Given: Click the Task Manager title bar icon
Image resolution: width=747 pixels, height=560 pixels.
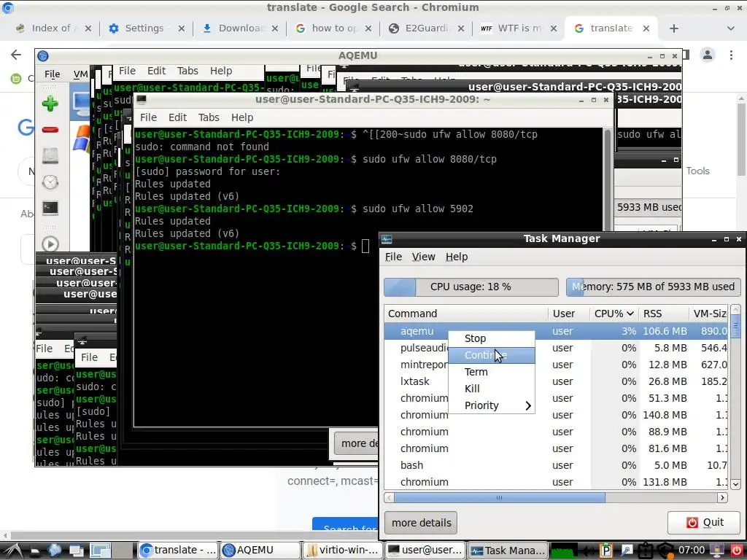Looking at the screenshot, I should click(x=387, y=239).
